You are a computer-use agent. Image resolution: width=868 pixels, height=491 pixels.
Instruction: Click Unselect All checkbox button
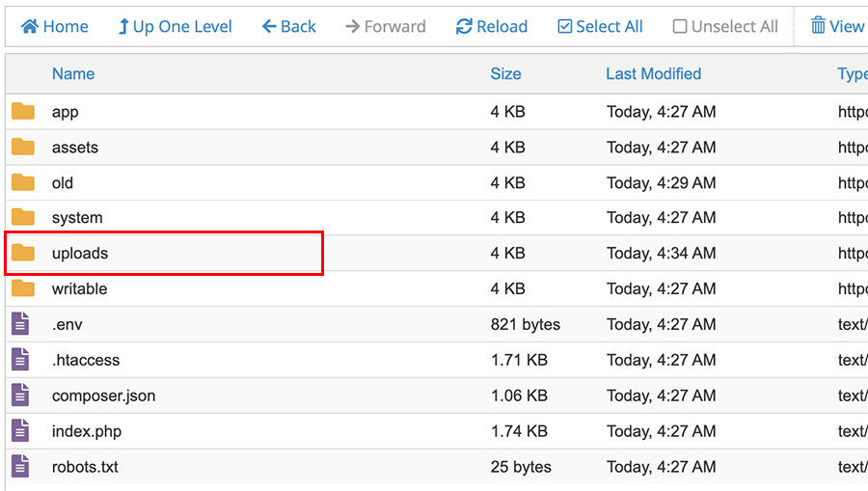[x=725, y=26]
